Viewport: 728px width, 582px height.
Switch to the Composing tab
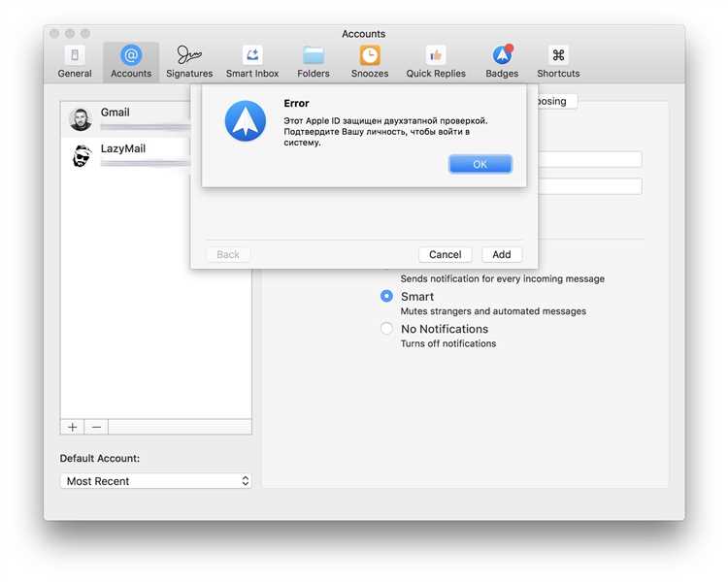click(557, 101)
